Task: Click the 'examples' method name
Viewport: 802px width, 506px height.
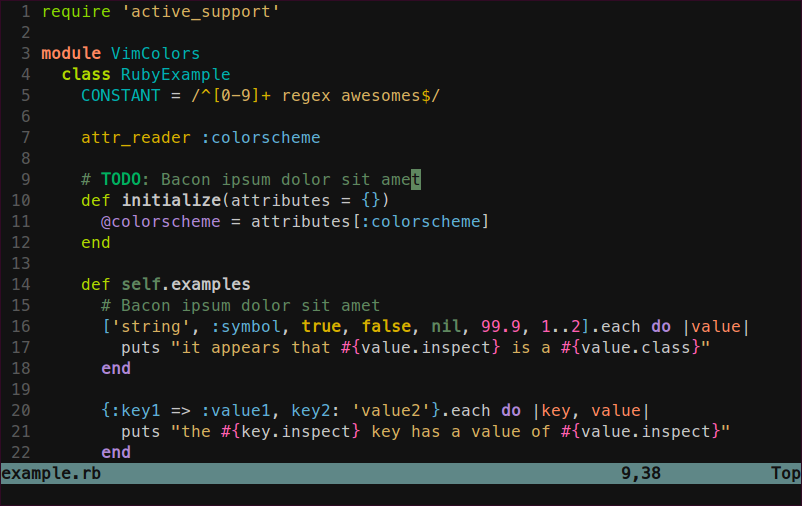Action: (x=211, y=284)
